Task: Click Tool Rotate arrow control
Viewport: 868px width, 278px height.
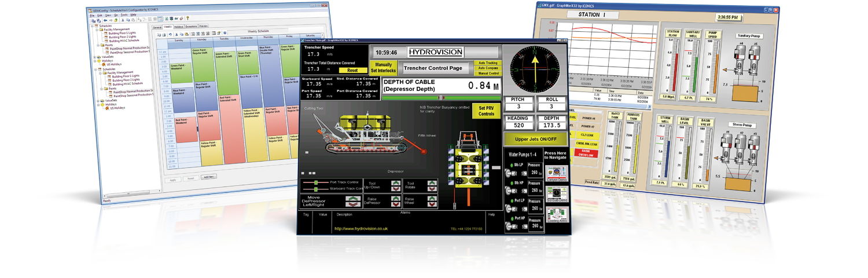Action: [x=432, y=185]
